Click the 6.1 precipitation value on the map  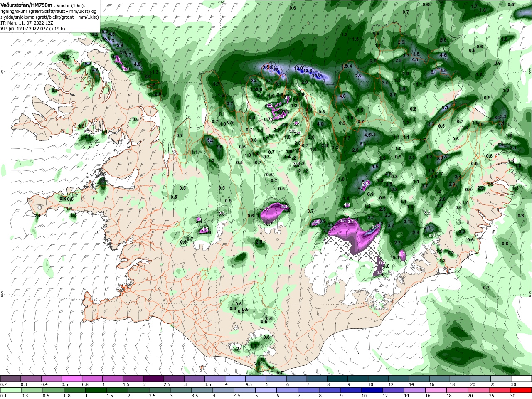446,107
